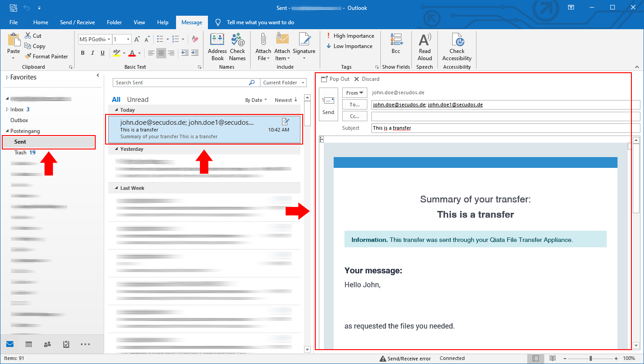This screenshot has height=364, width=644.
Task: Open the Calendar view icon
Action: (x=29, y=344)
